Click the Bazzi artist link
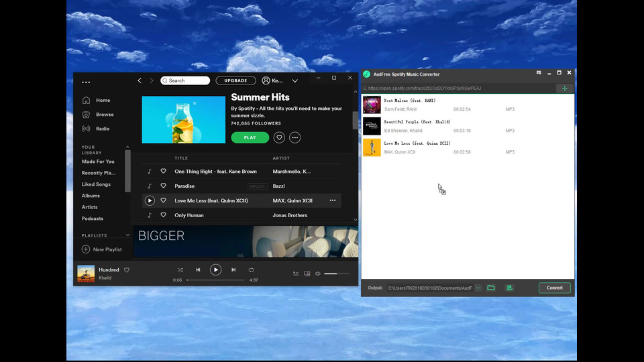This screenshot has height=362, width=644. pos(279,186)
